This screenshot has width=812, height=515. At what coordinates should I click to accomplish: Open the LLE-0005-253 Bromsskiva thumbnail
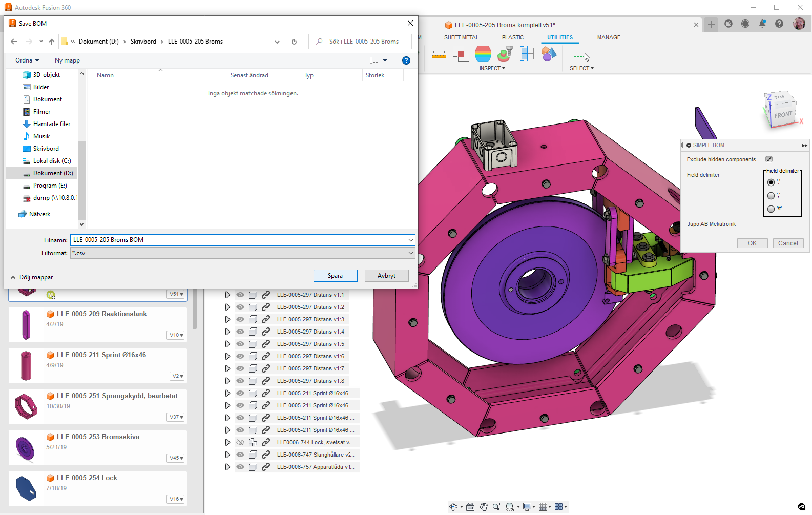25,448
